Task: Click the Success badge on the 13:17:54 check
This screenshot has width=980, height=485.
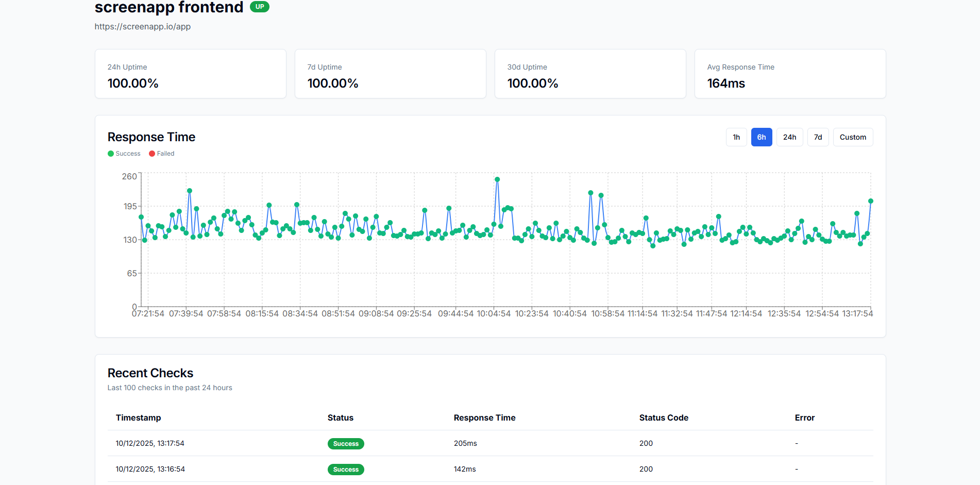Action: tap(346, 443)
